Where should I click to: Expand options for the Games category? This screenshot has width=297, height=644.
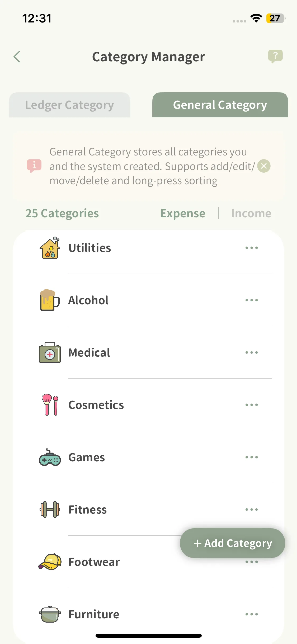(251, 457)
